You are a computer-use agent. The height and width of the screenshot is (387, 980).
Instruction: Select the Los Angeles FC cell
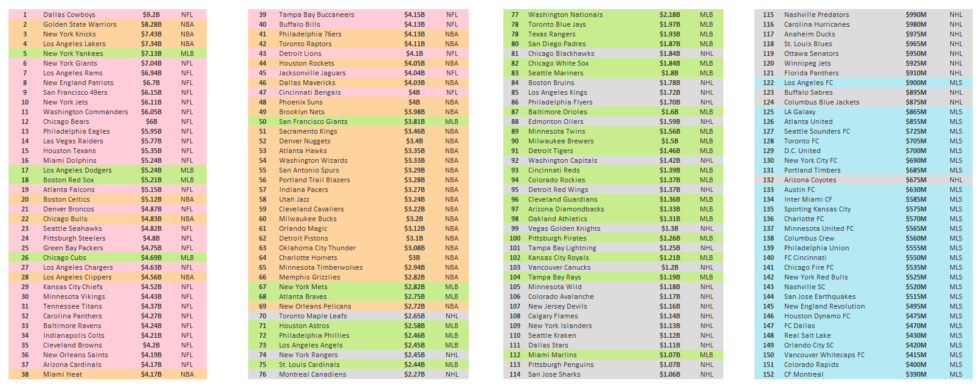click(809, 83)
